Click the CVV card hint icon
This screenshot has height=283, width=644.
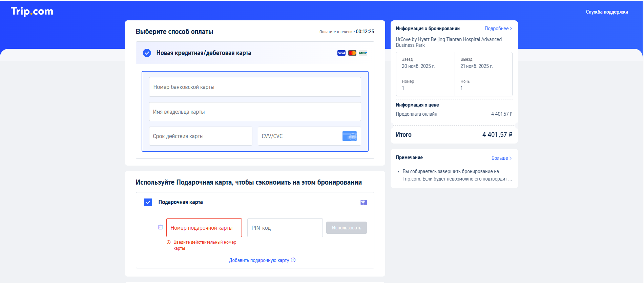coord(350,136)
